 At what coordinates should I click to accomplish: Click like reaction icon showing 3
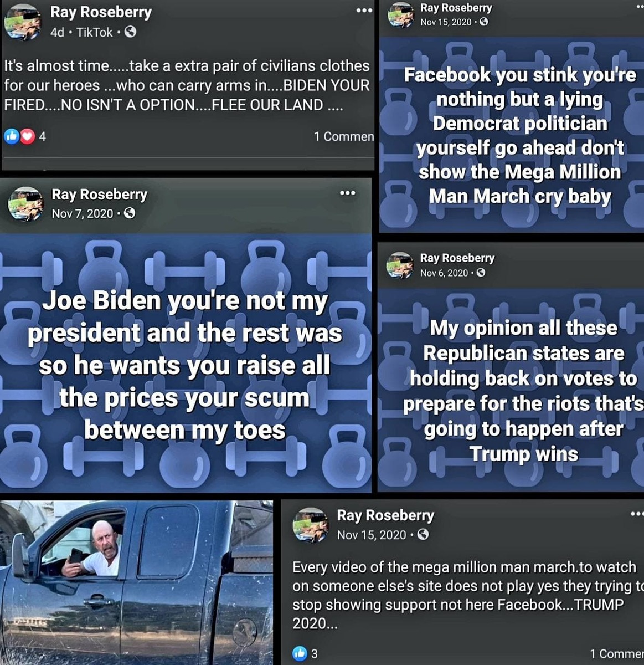tap(300, 653)
